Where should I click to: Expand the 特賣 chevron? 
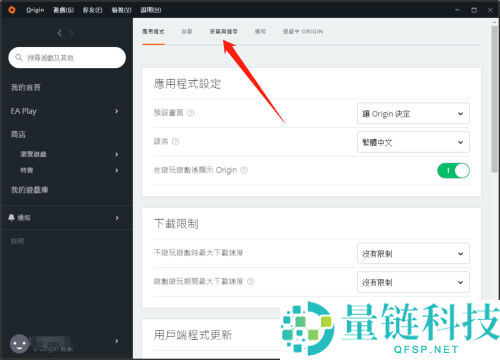click(x=117, y=170)
